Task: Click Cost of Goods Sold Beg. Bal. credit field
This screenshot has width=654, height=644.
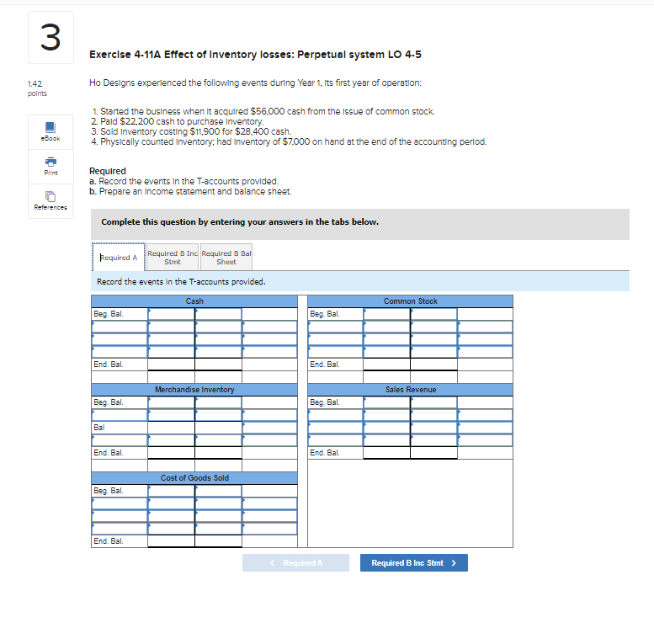Action: pos(218,491)
